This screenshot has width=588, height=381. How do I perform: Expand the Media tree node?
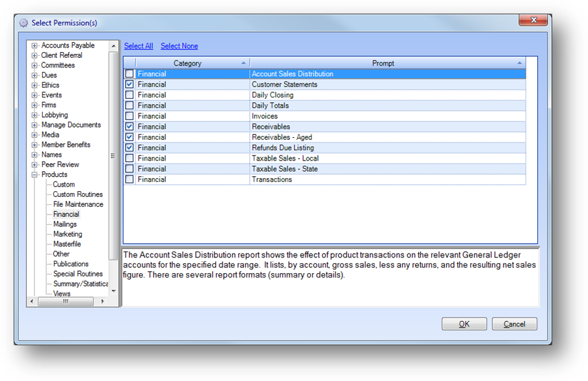[x=34, y=135]
